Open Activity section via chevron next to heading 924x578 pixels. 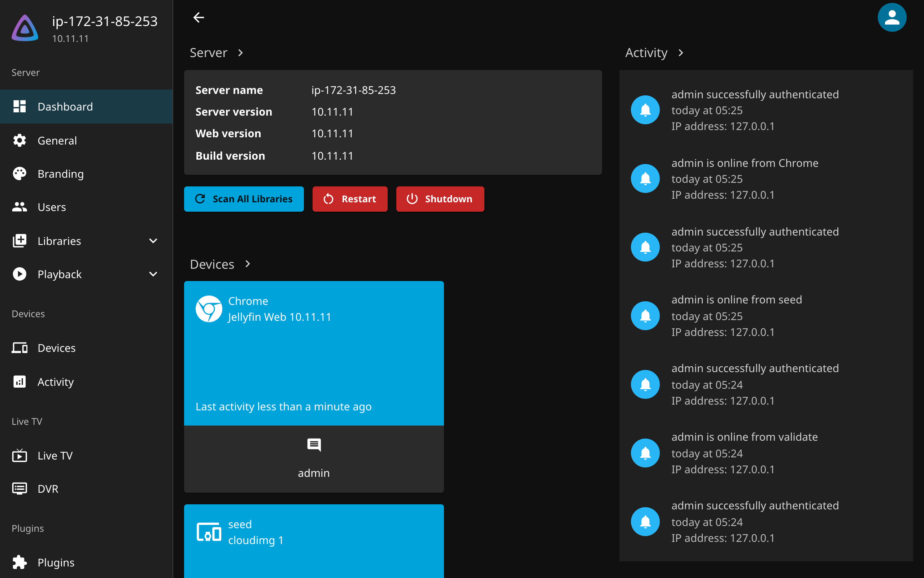681,53
